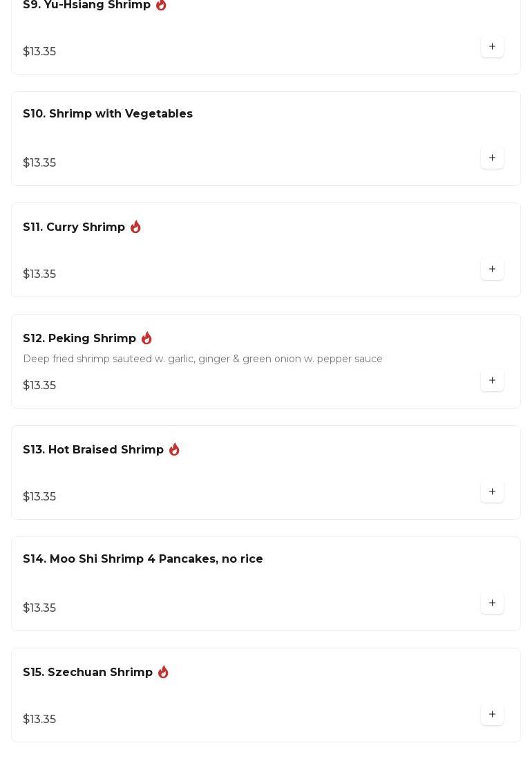Click flame icon next to Szechuan Shrimp

tap(163, 672)
